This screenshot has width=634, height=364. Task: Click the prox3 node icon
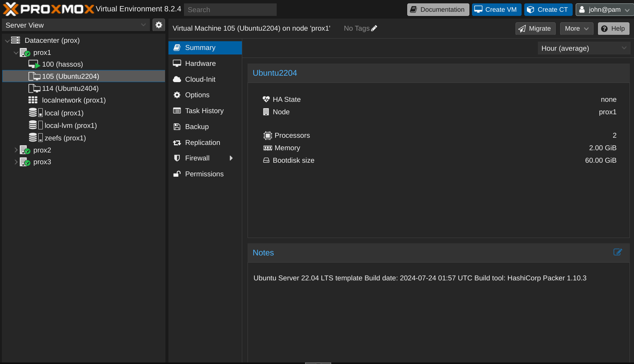(x=25, y=162)
